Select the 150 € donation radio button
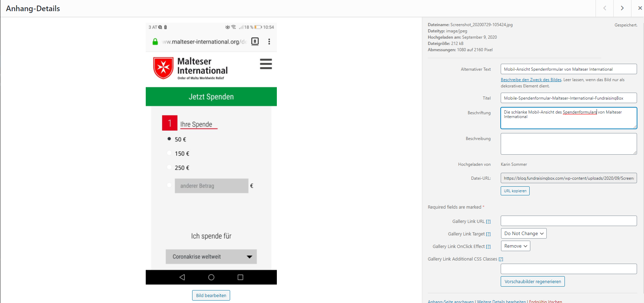 (169, 153)
